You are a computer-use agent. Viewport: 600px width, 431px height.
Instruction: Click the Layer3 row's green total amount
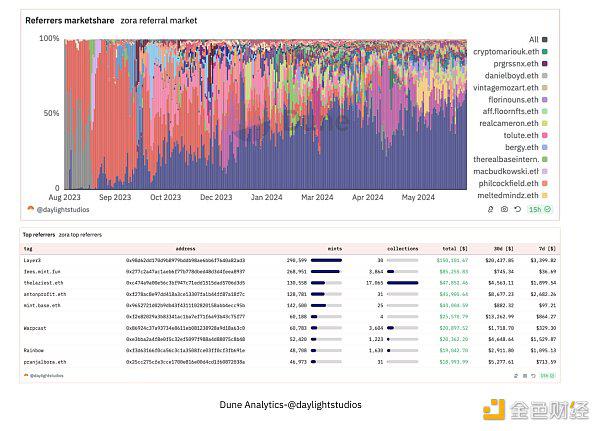coord(452,260)
